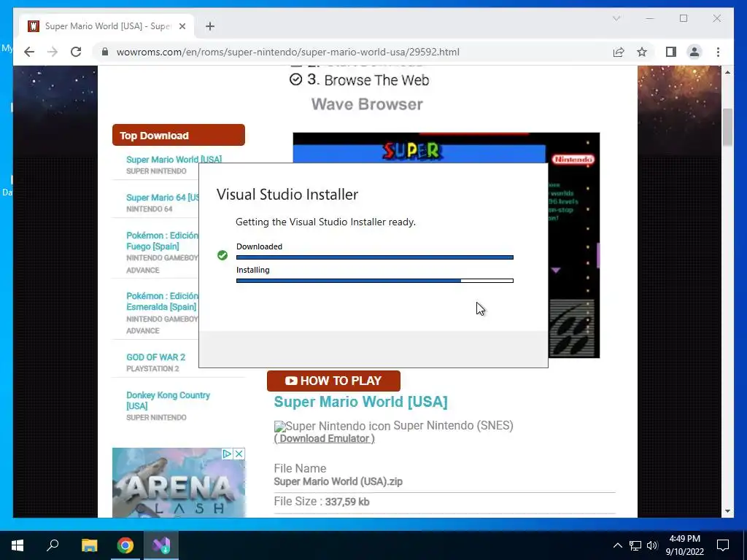Open Pokémon Edición Rojo Fuego link

point(162,241)
